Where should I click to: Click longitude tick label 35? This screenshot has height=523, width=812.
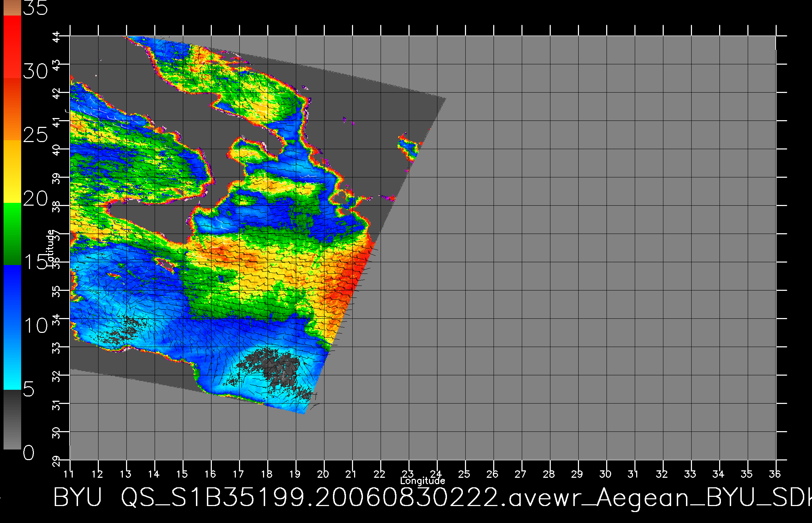[747, 474]
